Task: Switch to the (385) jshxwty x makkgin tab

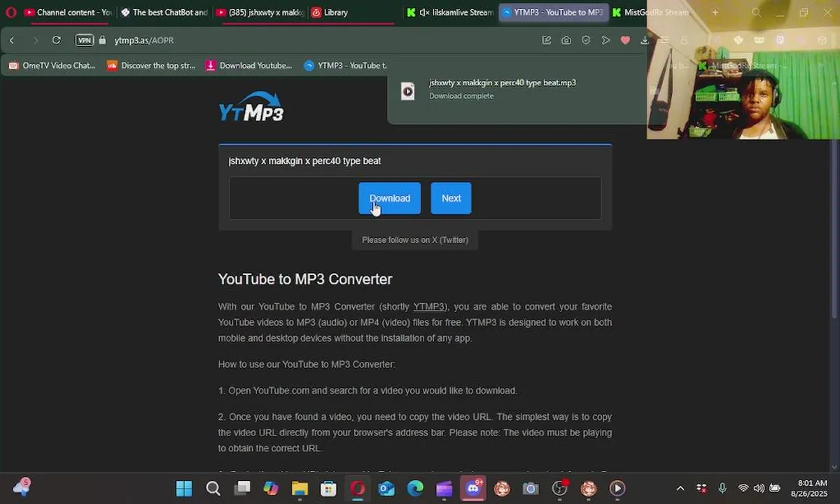Action: point(260,13)
